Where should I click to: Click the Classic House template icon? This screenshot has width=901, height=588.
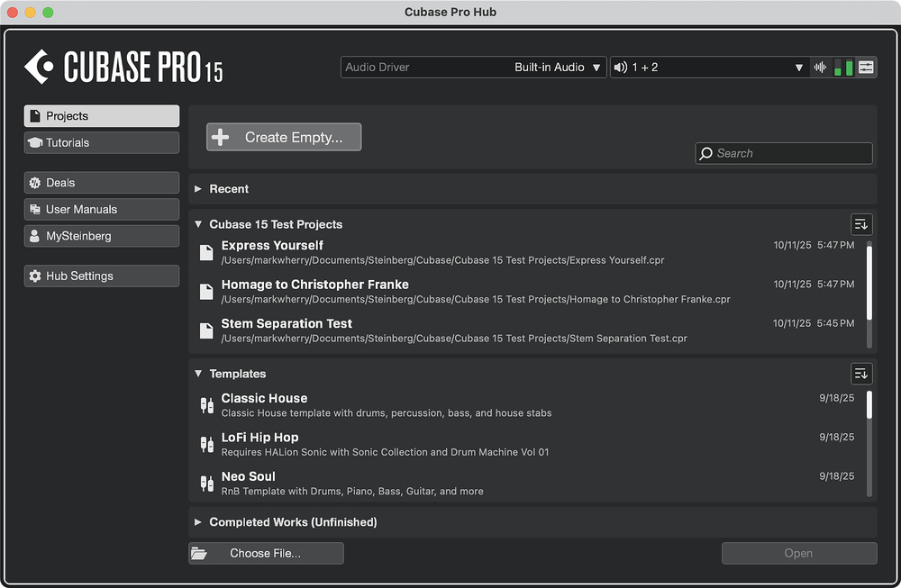coord(206,405)
